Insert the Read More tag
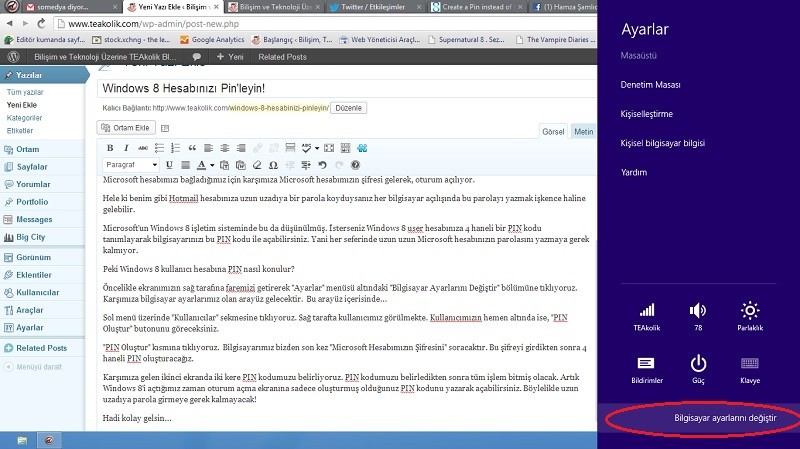This screenshot has height=449, width=800. (x=290, y=148)
